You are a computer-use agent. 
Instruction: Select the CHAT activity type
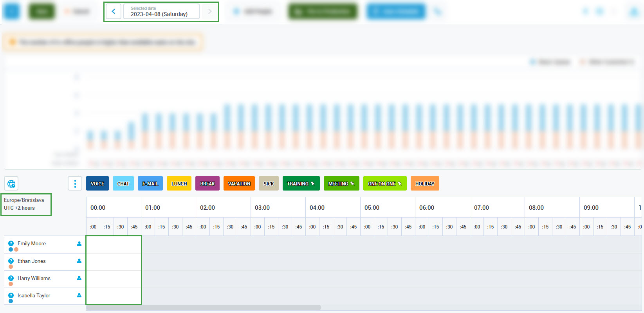pyautogui.click(x=123, y=183)
